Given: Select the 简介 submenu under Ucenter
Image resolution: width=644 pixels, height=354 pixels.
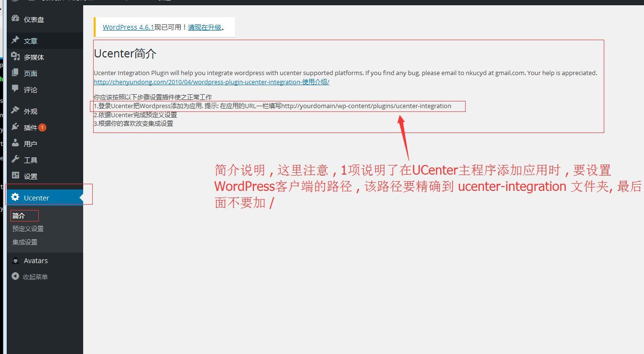Looking at the screenshot, I should click(19, 216).
